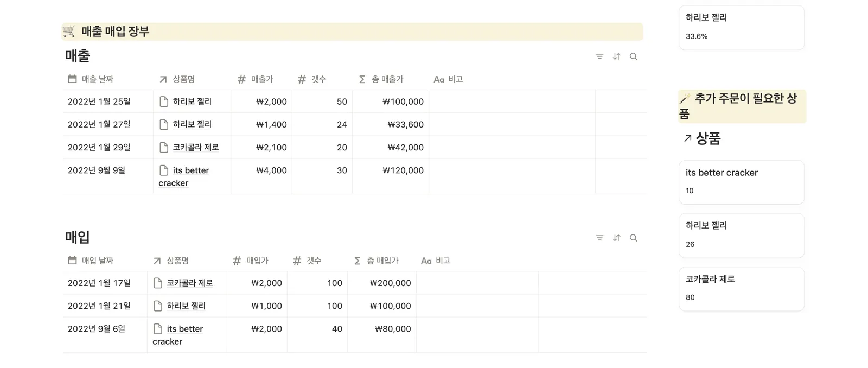
Task: Click 매출 날짜 column header
Action: click(x=108, y=79)
